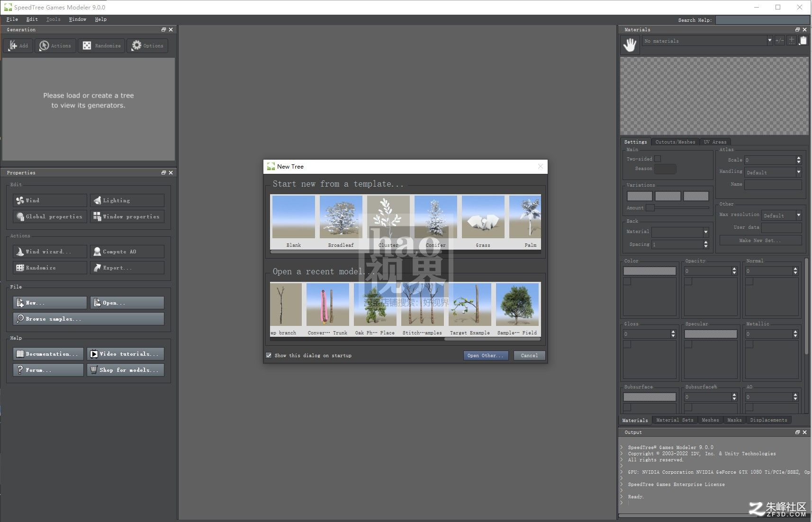
Task: Open the Help menu
Action: [100, 19]
